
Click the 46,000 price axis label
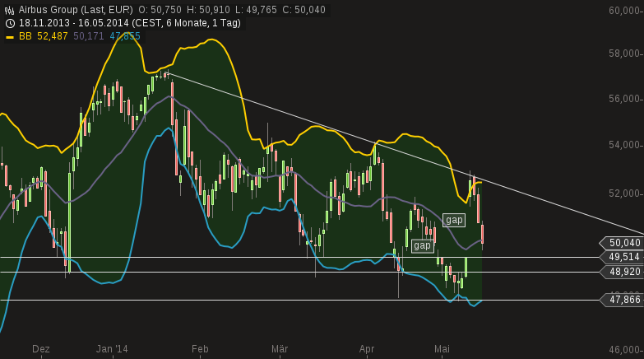tap(625, 350)
